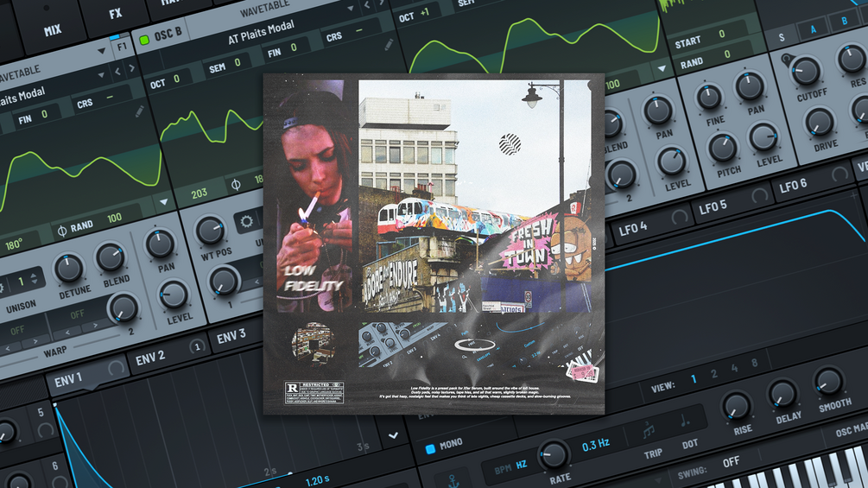The image size is (868, 488).
Task: Click the Low Fidelity album cover artwork
Action: coord(434,244)
